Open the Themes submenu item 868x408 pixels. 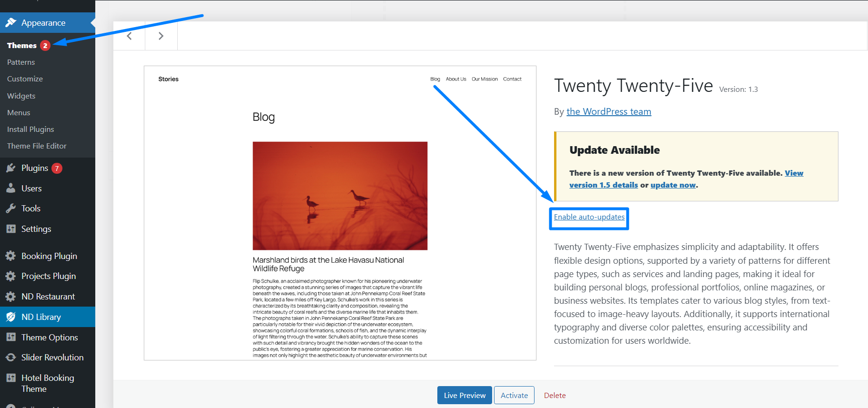point(22,46)
